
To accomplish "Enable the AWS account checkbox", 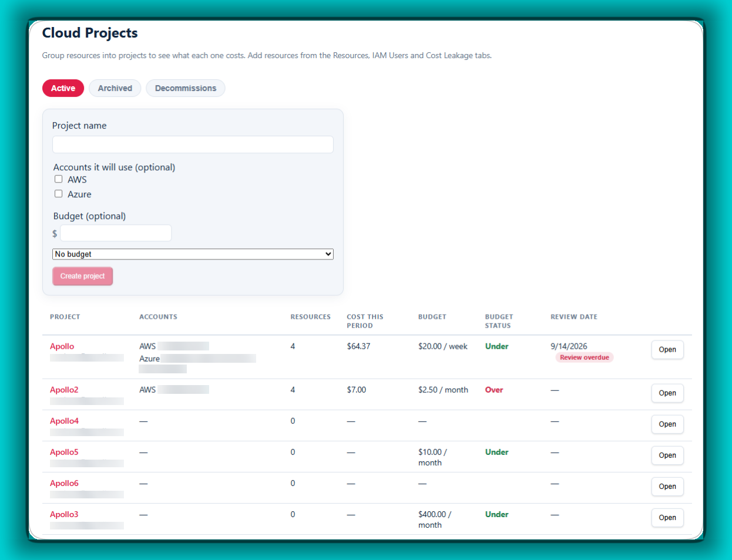I will click(x=59, y=179).
